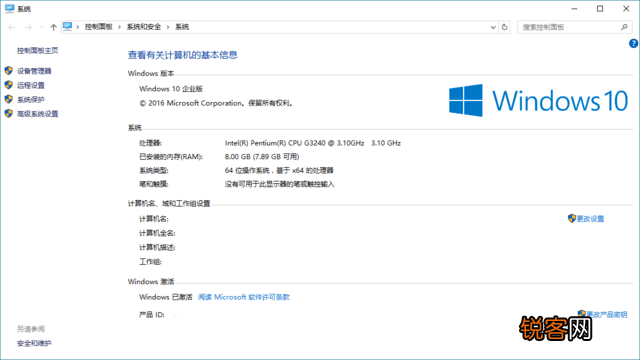Open System Protection link (系统保护)
The image size is (640, 360).
pyautogui.click(x=31, y=100)
